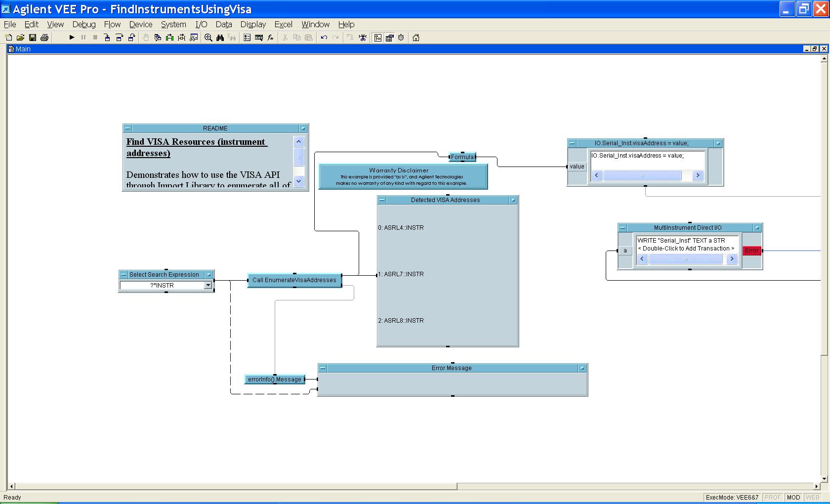Click the main horizontal scrollbar thumb

coord(235,486)
